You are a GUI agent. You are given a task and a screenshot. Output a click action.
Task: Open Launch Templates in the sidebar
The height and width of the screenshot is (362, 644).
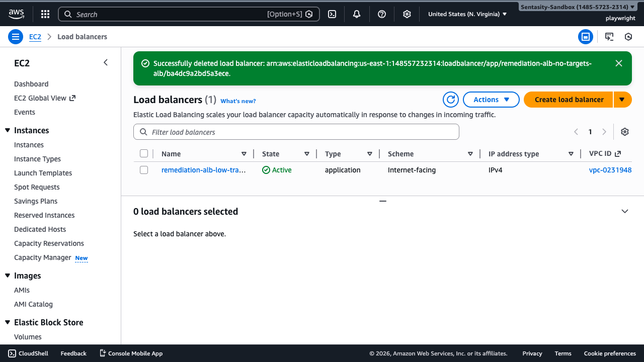pyautogui.click(x=43, y=173)
